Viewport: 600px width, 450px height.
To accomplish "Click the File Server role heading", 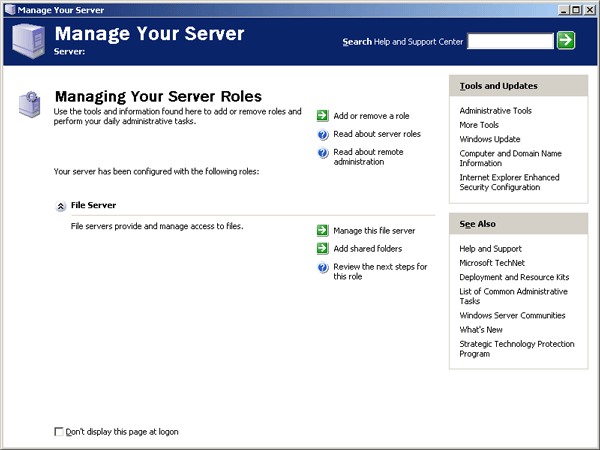I will point(93,205).
